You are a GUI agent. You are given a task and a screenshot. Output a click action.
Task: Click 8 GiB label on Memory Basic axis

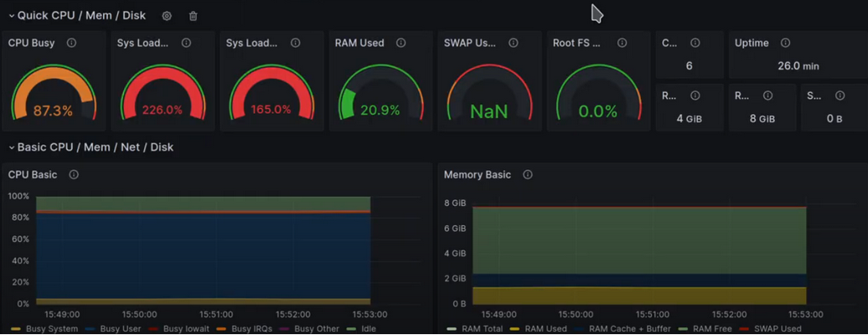point(456,204)
